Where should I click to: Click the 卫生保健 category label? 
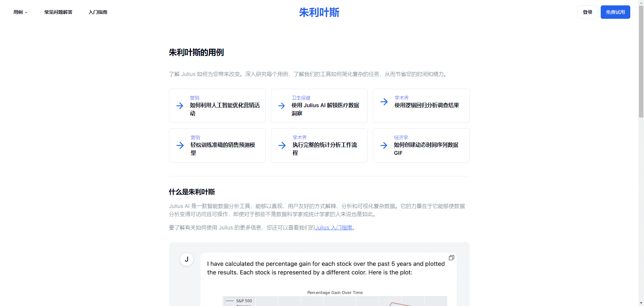tap(301, 98)
